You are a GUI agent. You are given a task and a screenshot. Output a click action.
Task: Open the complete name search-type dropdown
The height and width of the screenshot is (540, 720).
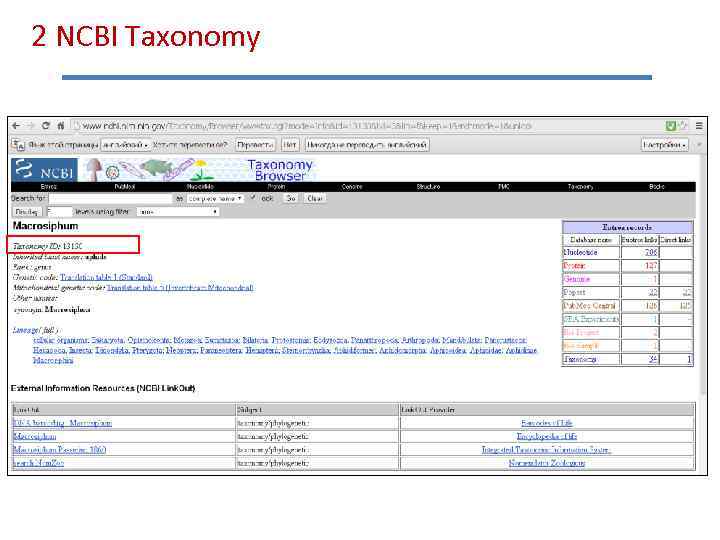tap(214, 198)
